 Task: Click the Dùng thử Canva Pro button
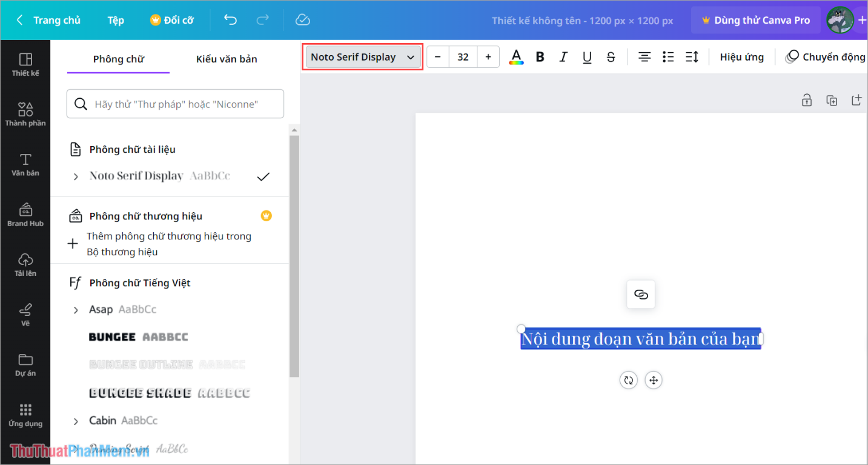(x=755, y=20)
